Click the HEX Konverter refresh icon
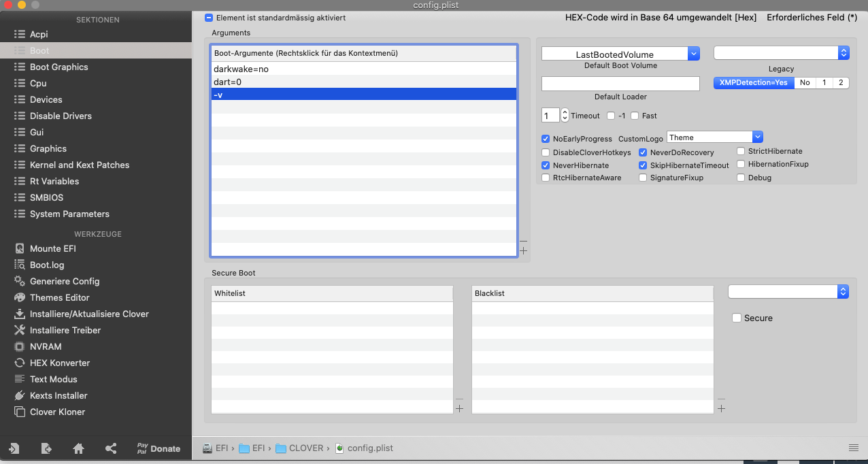Screen dimensions: 868x464 (19, 363)
